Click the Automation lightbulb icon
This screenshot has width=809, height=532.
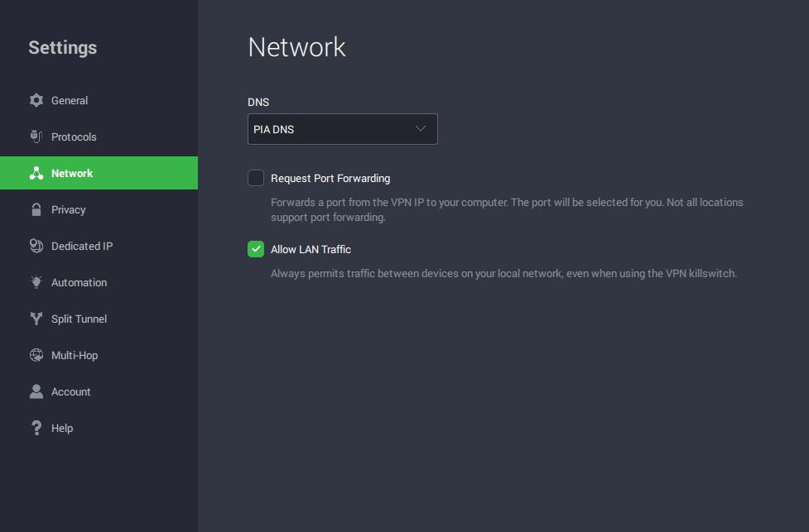click(36, 282)
